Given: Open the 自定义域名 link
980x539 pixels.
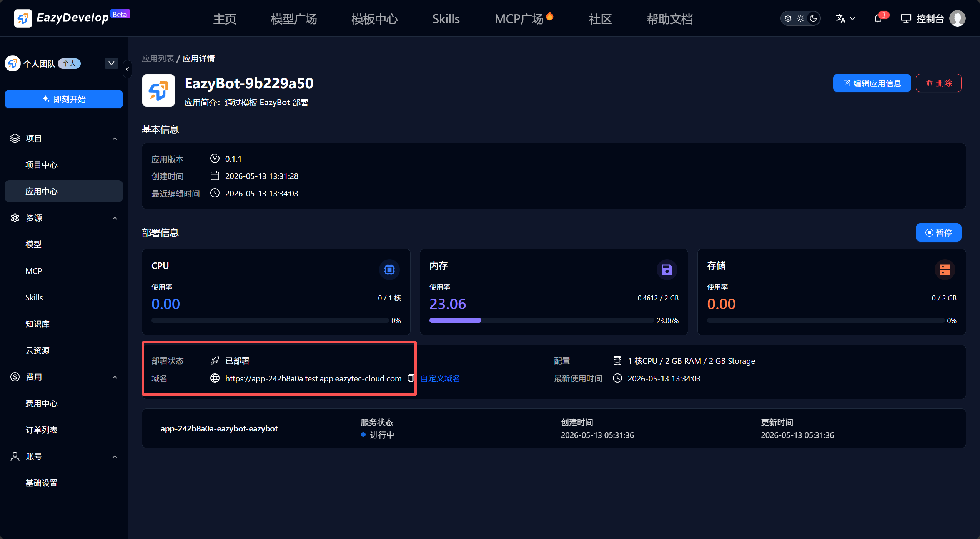Looking at the screenshot, I should click(x=440, y=378).
